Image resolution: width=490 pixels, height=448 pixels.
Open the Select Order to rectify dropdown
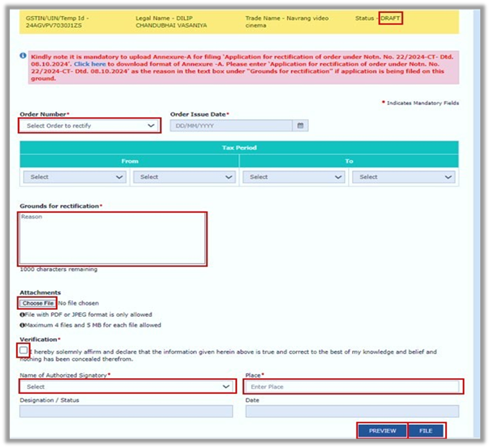pyautogui.click(x=89, y=126)
